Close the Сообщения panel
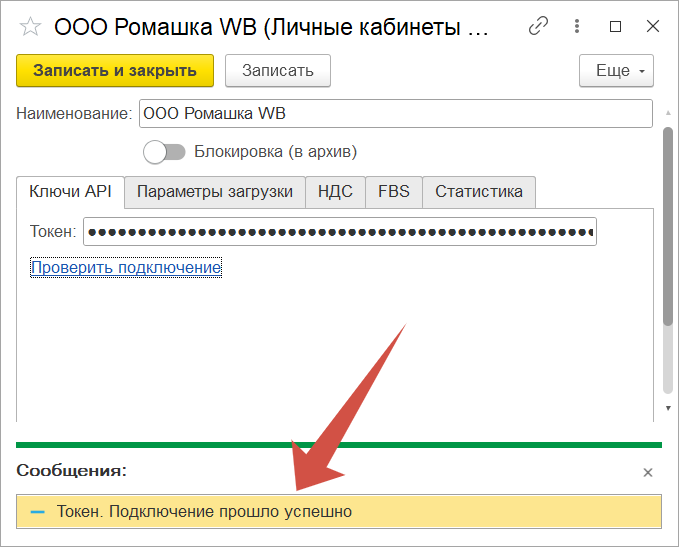Viewport: 679px width, 547px height. [x=647, y=472]
